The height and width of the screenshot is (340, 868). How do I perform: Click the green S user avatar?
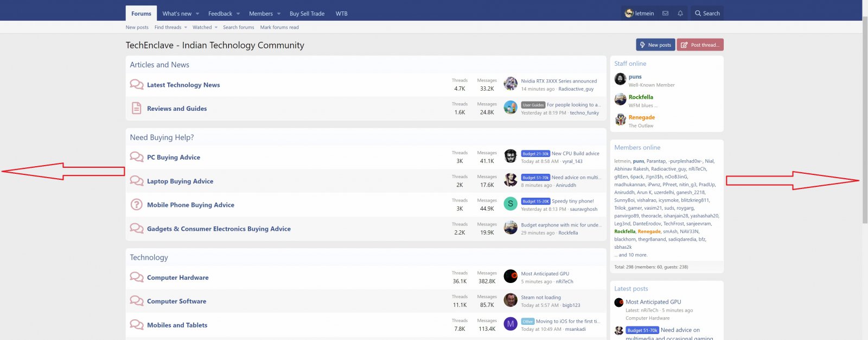tap(510, 204)
